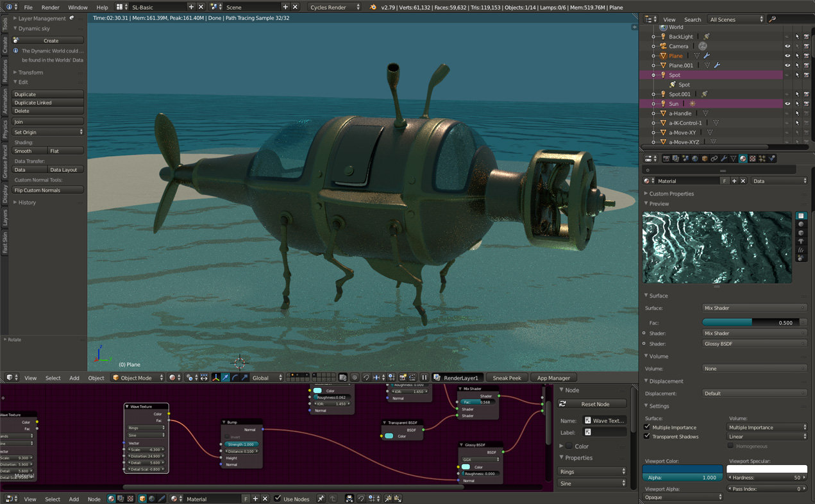
Task: Uncheck Transparent Shadows setting
Action: click(x=647, y=437)
